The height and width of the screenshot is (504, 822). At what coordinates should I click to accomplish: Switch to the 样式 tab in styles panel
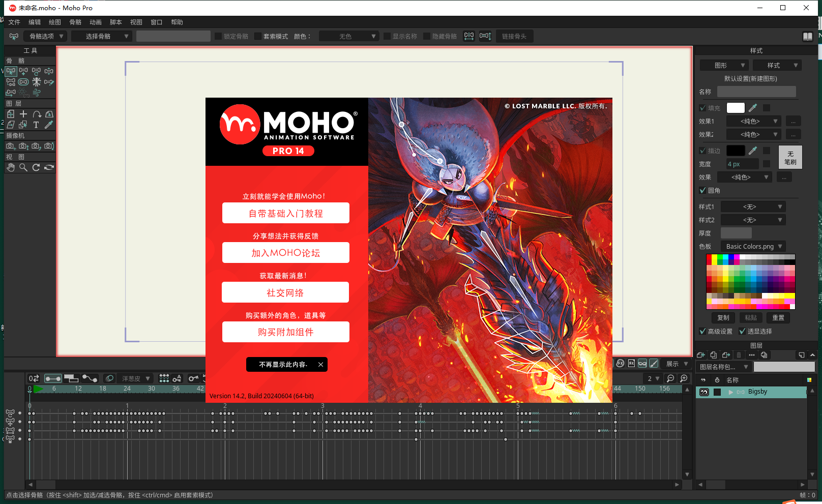click(x=777, y=65)
